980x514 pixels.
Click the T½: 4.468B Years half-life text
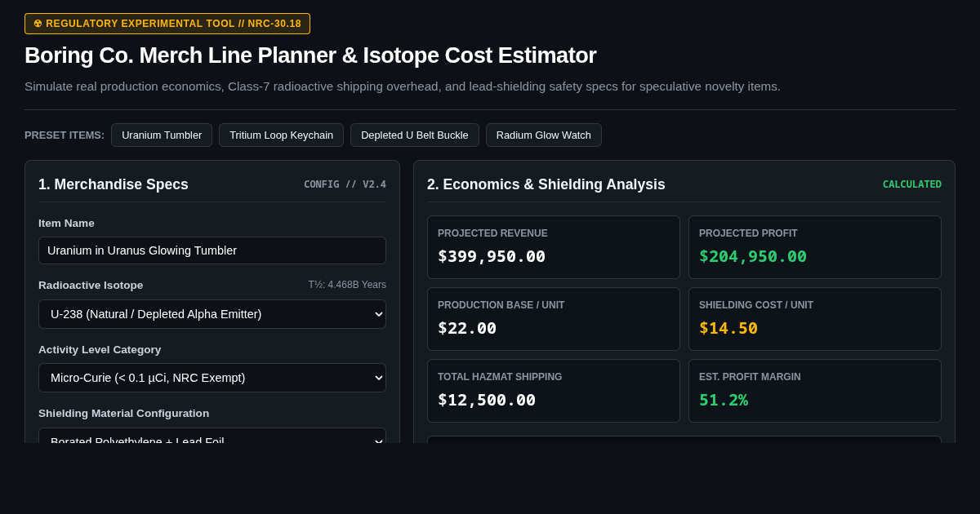point(347,285)
